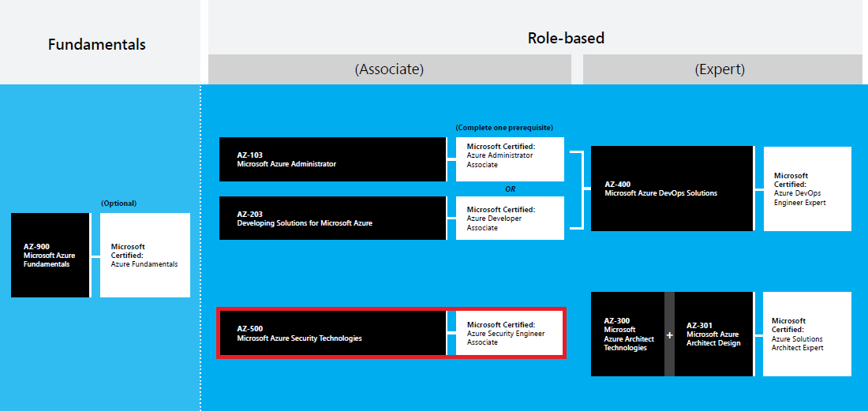Switch to the Fundamentals header section
868x411 pixels.
point(97,44)
